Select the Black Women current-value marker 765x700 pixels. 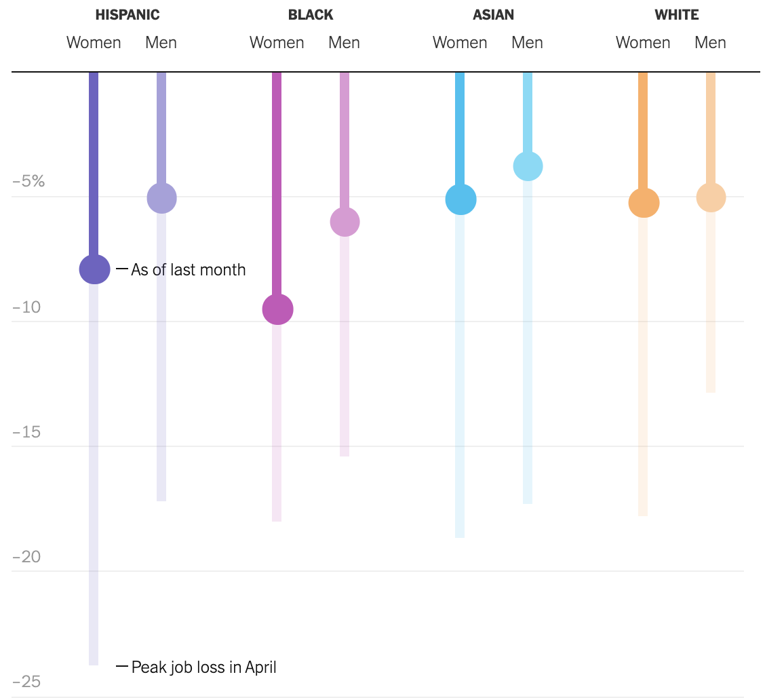pos(277,309)
